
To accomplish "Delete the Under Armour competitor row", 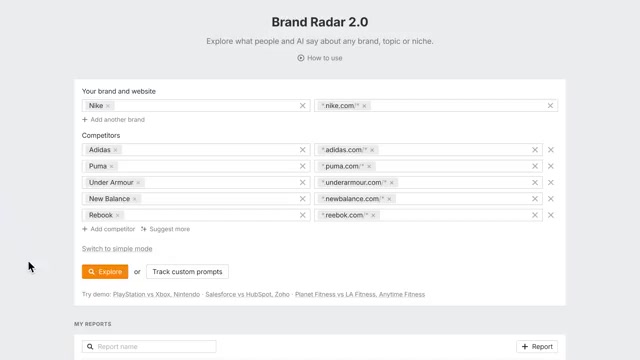I will point(551,182).
